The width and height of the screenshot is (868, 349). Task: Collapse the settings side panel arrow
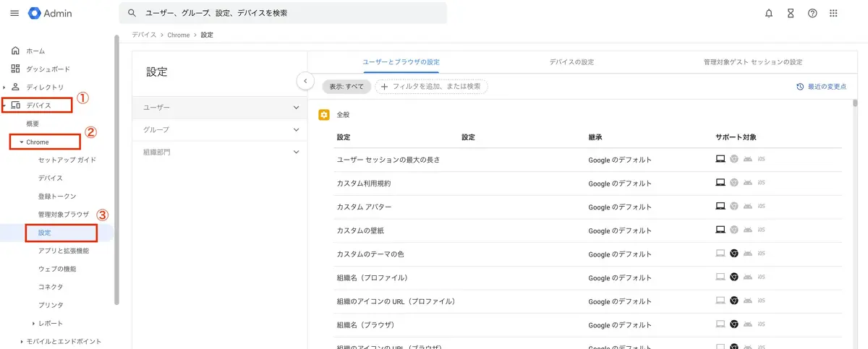(305, 81)
